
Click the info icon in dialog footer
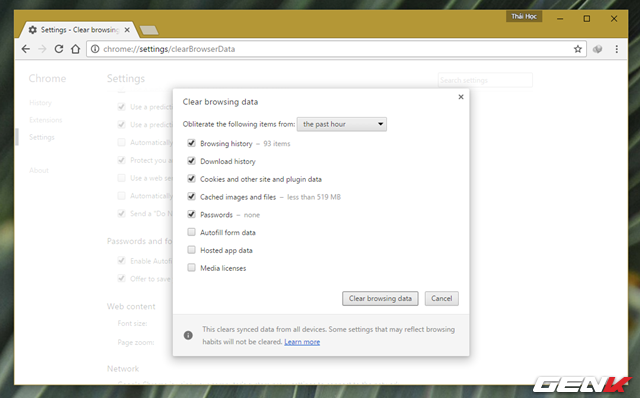point(188,335)
